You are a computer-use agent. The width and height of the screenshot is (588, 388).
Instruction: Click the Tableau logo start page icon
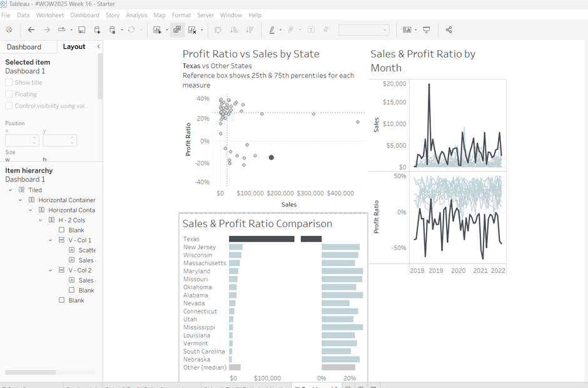click(9, 29)
